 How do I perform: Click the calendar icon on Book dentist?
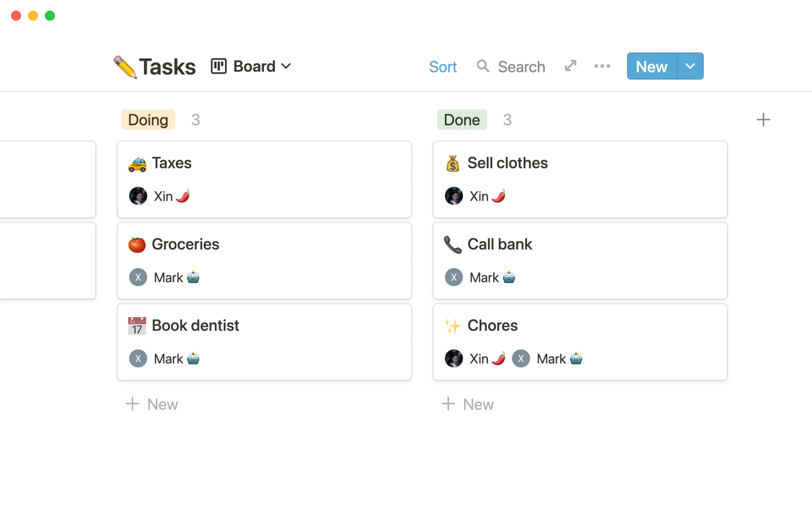(x=137, y=326)
